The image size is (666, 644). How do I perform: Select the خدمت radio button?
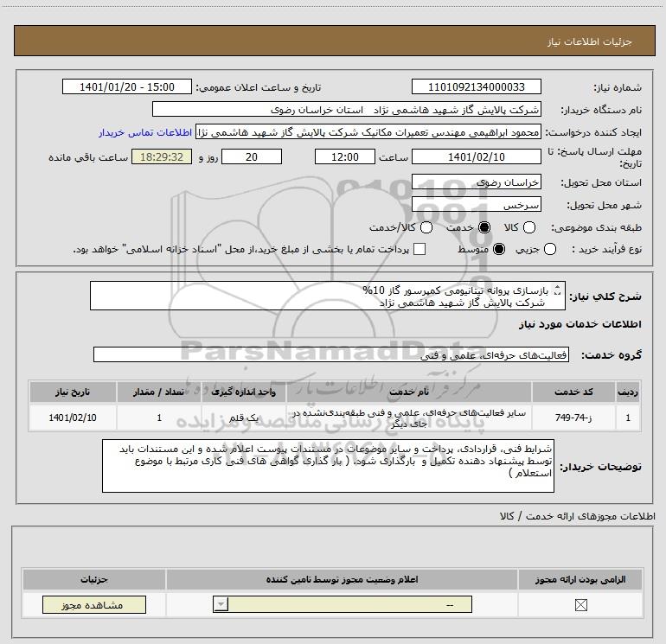coord(484,227)
